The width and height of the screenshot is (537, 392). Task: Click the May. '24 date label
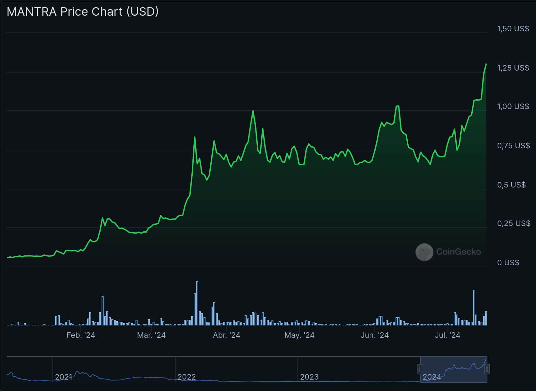tap(299, 335)
